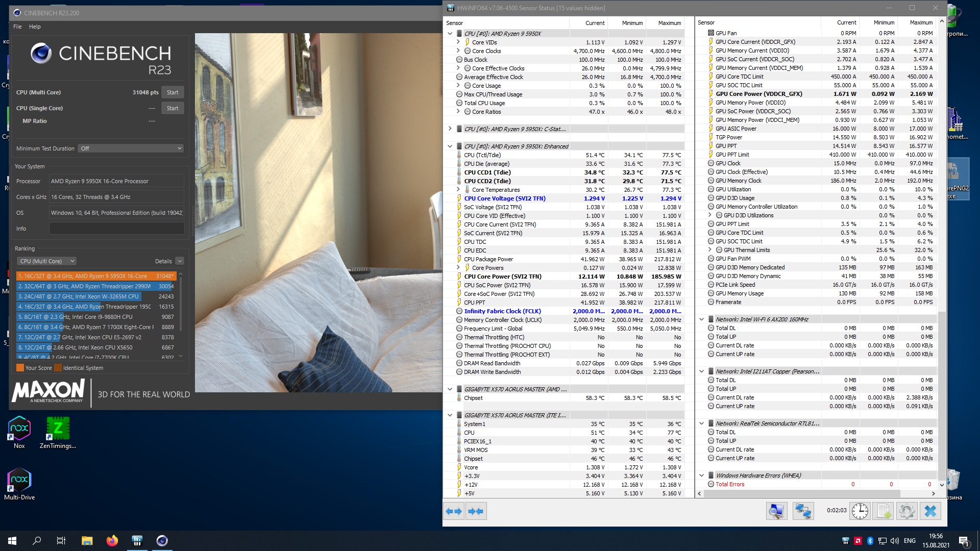Start logging with the sheet-plus icon

pyautogui.click(x=884, y=511)
